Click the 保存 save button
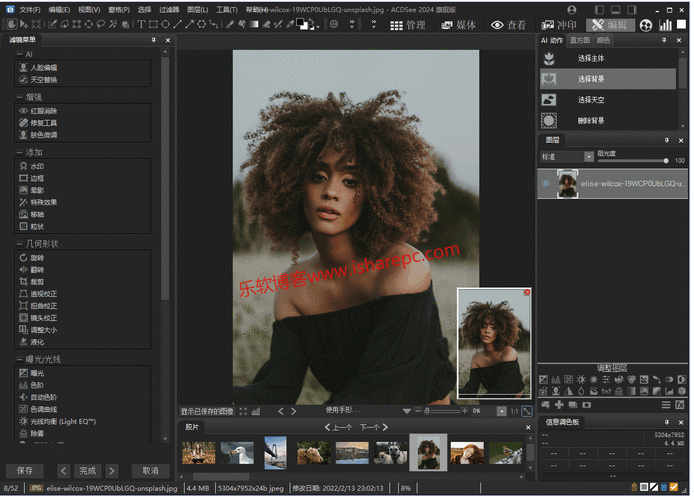 25,470
